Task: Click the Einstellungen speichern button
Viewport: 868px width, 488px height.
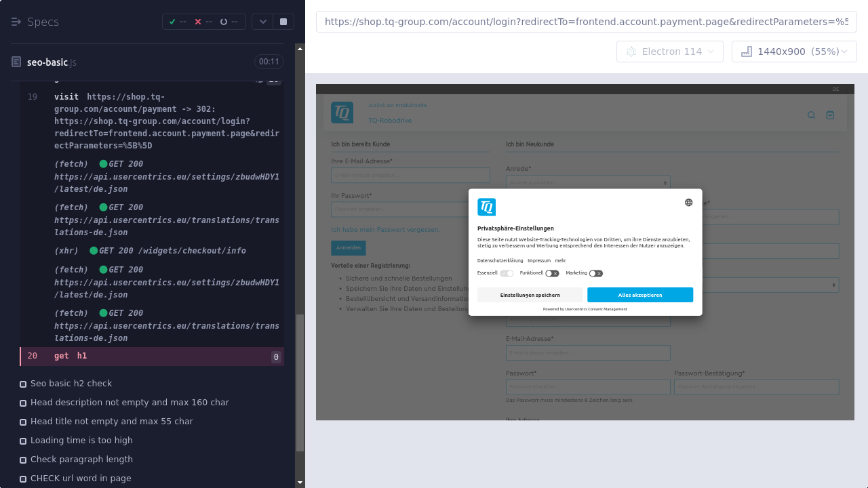Action: point(530,295)
